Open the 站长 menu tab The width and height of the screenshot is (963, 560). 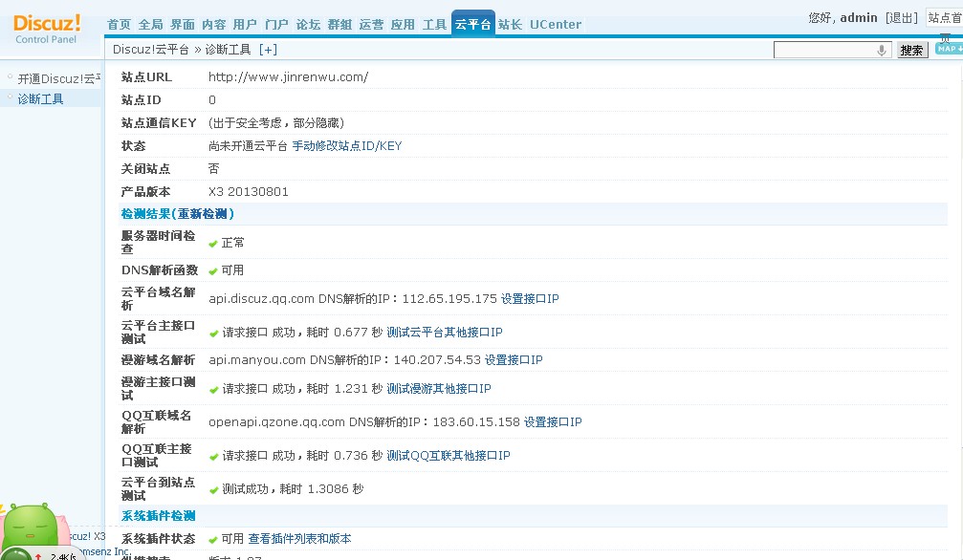(511, 25)
